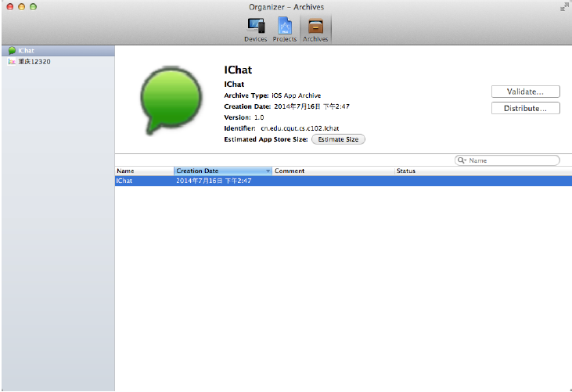Switch to the Projects toolbar icon
The width and height of the screenshot is (572, 392).
point(285,28)
